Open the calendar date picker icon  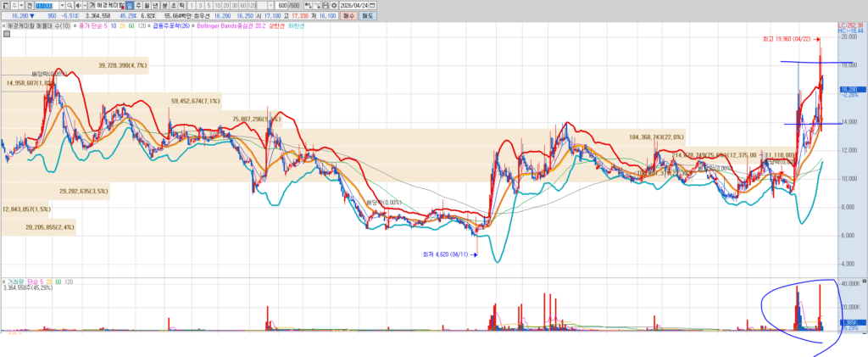click(372, 6)
